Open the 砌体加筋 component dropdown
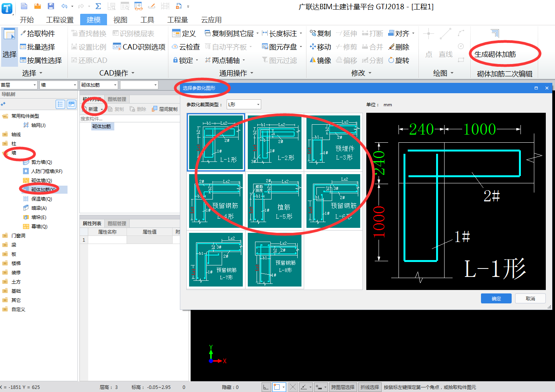Viewport: 555px width, 392px height. [x=99, y=85]
